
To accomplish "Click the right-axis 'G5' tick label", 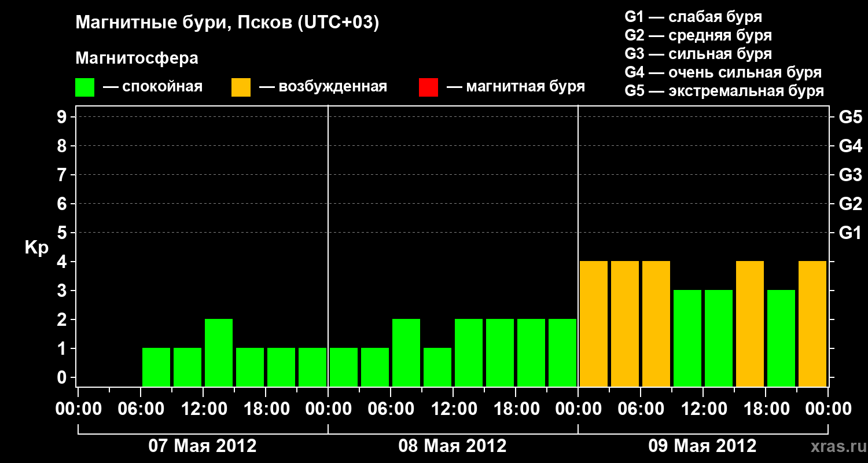I will coord(850,117).
